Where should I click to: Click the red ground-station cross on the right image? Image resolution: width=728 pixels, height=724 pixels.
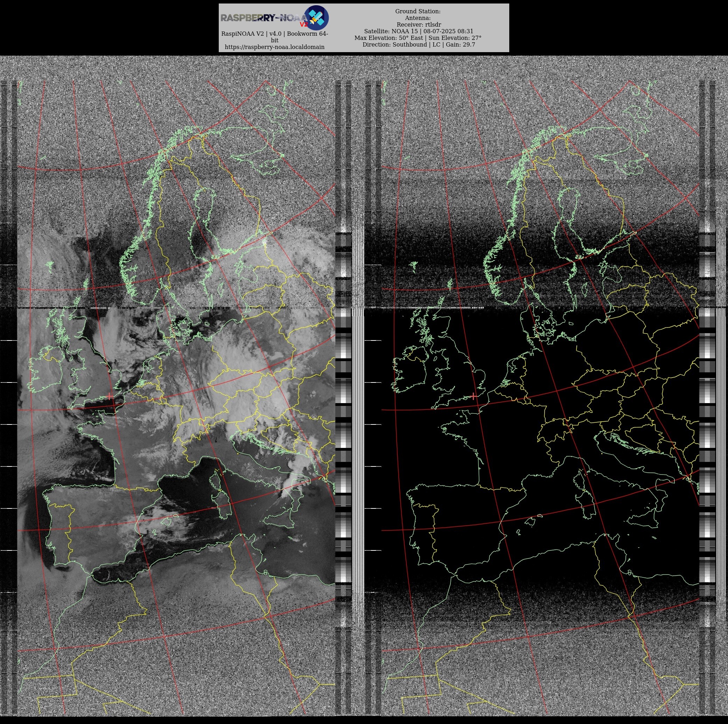pos(474,396)
